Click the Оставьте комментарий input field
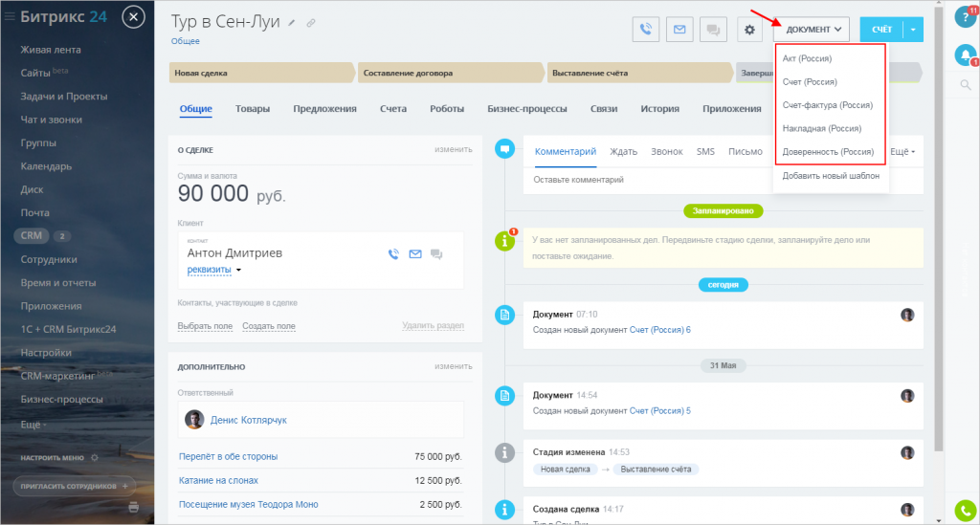Image resolution: width=980 pixels, height=525 pixels. [x=724, y=180]
